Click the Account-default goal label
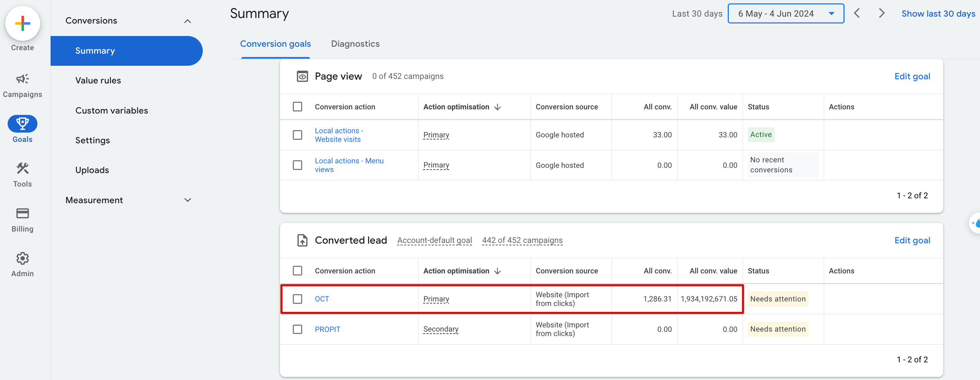Screen dimensions: 980x380 pyautogui.click(x=435, y=241)
